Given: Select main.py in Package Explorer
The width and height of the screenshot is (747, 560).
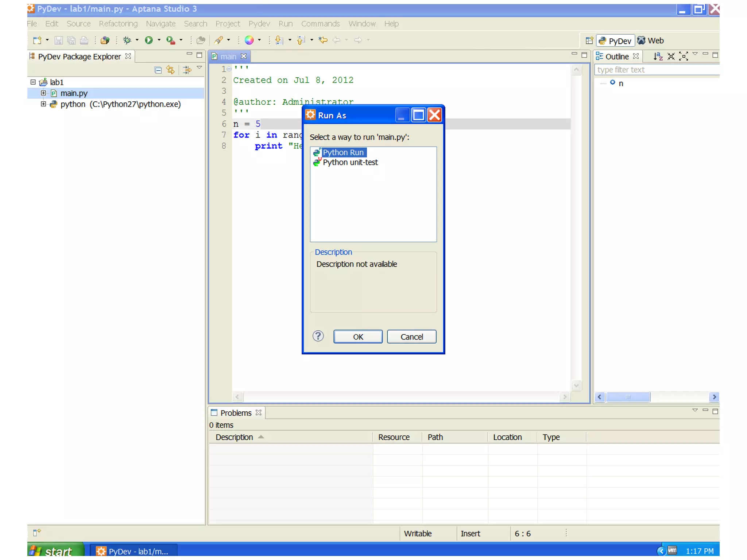Looking at the screenshot, I should [x=74, y=93].
